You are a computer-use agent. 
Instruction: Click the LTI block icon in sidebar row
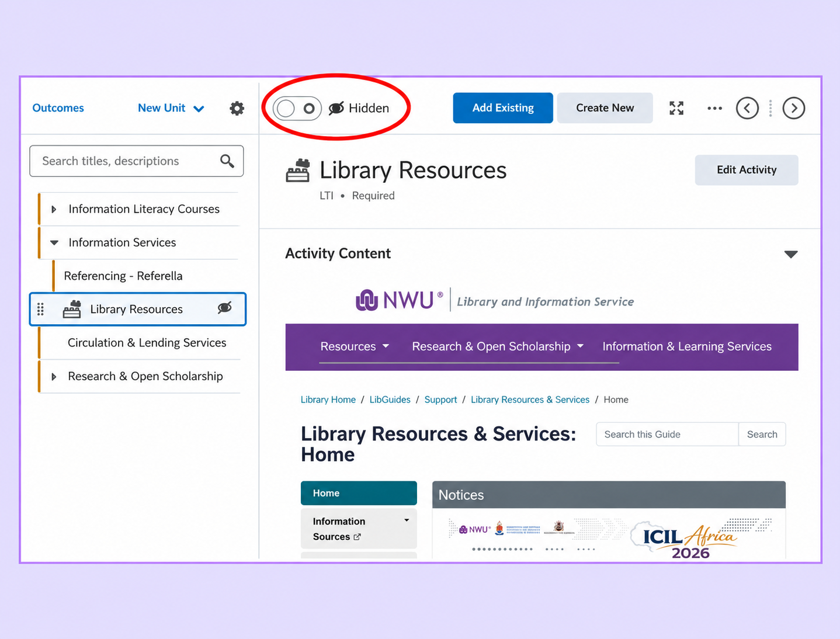pos(72,309)
